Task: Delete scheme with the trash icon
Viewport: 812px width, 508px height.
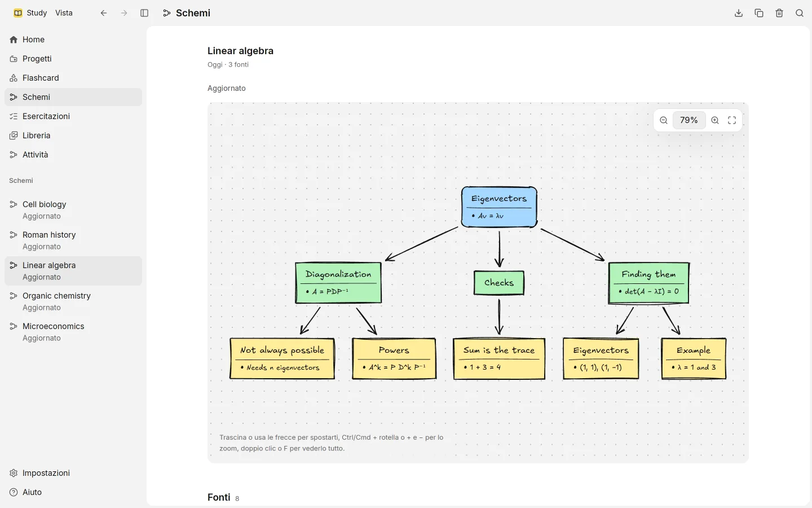Action: point(779,13)
